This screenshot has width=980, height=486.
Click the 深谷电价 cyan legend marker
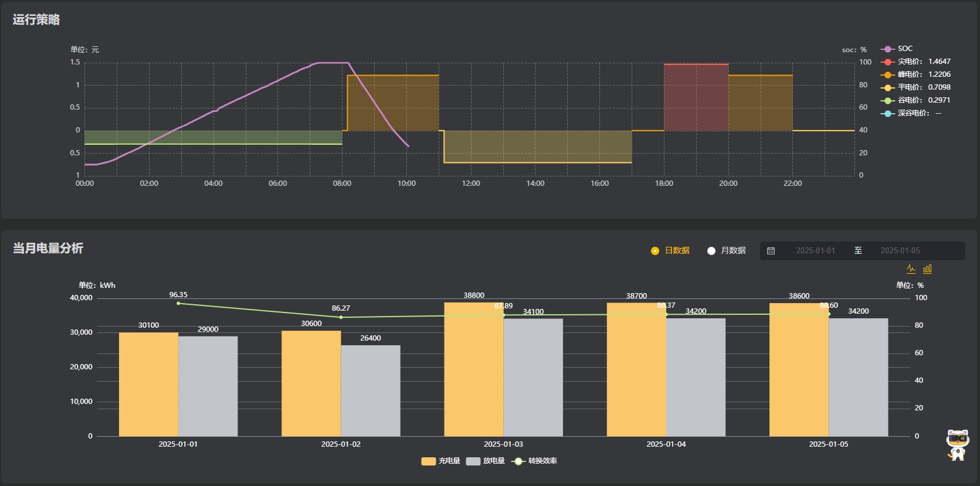click(x=888, y=114)
